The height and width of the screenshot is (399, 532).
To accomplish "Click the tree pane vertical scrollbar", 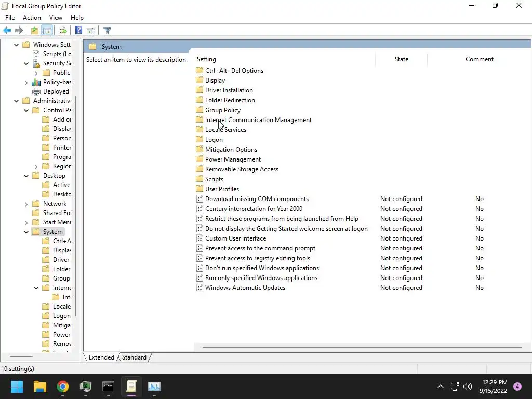I will coord(76,206).
